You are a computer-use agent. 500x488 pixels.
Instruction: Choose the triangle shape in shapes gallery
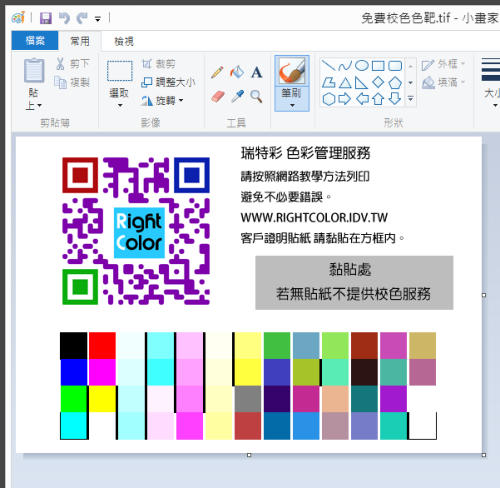click(x=345, y=82)
